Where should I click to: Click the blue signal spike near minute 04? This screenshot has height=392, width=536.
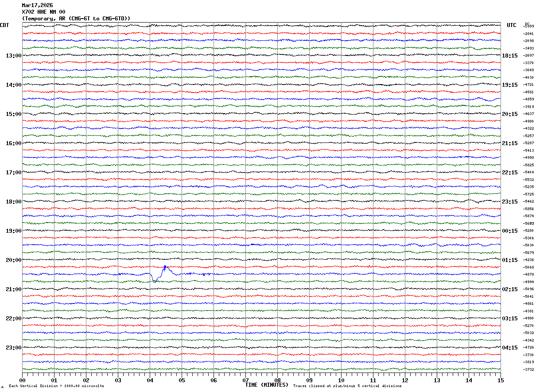[x=165, y=267]
